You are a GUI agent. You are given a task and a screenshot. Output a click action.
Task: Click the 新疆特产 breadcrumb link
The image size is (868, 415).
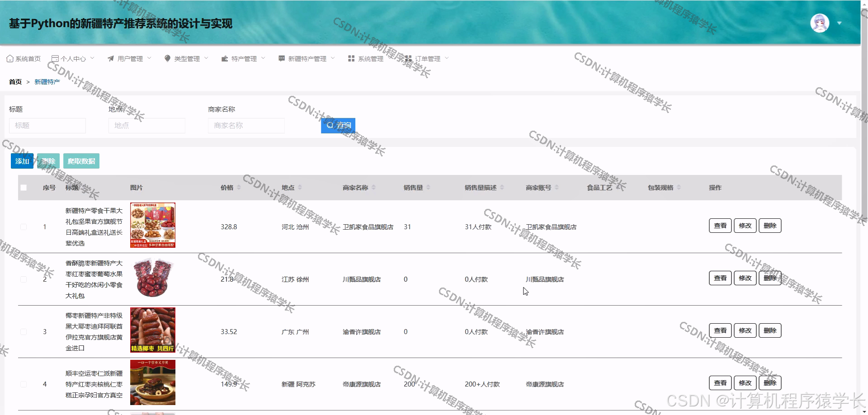click(x=47, y=82)
